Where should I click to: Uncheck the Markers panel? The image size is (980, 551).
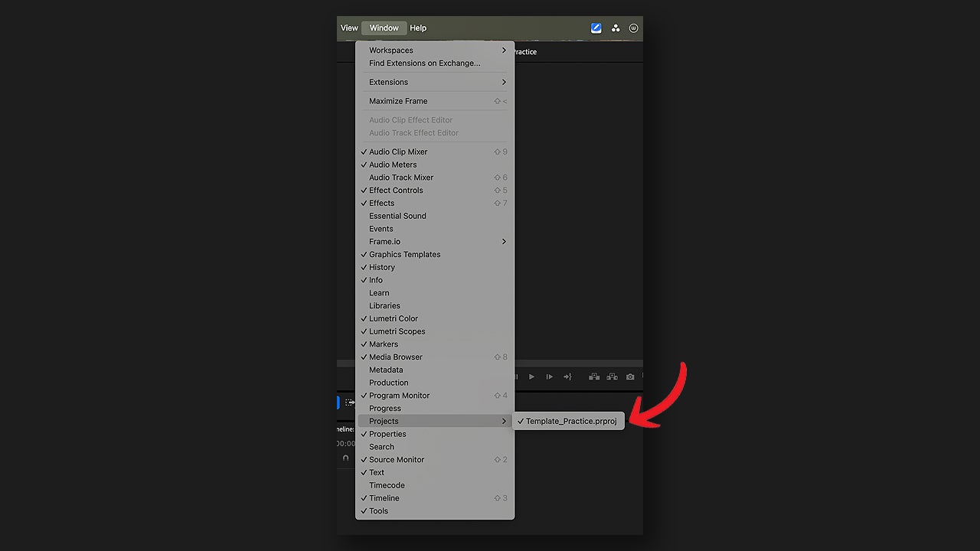click(435, 344)
